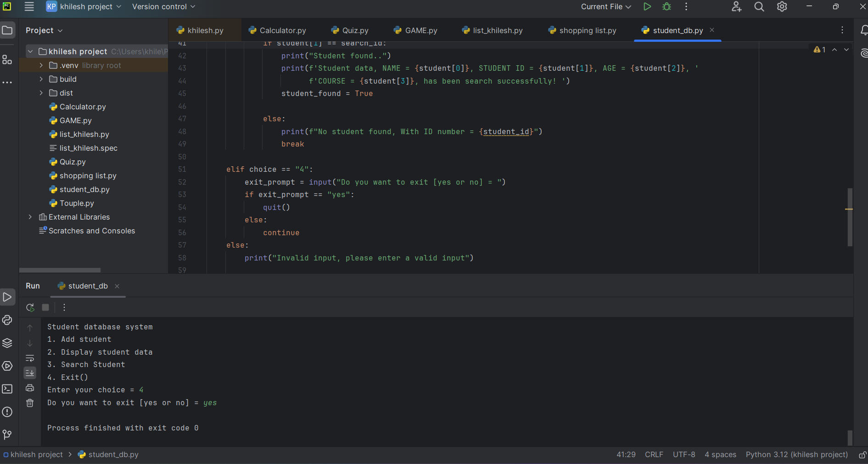
Task: Open Project view selector dropdown
Action: pos(44,30)
